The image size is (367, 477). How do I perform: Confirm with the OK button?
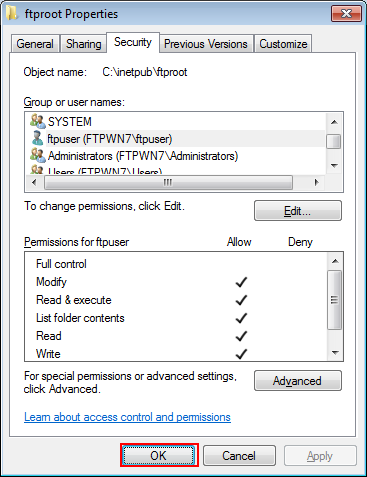click(159, 455)
